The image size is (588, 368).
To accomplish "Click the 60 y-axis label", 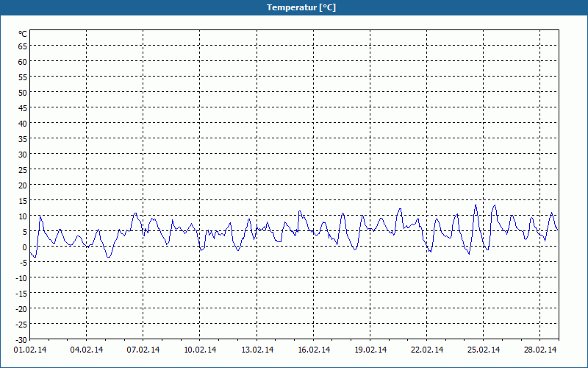I will [x=23, y=62].
